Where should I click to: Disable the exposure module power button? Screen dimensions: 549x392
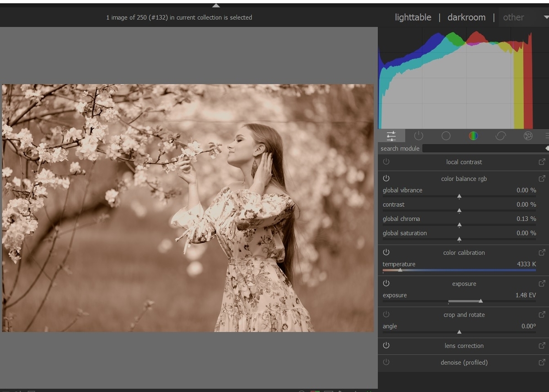pyautogui.click(x=386, y=284)
